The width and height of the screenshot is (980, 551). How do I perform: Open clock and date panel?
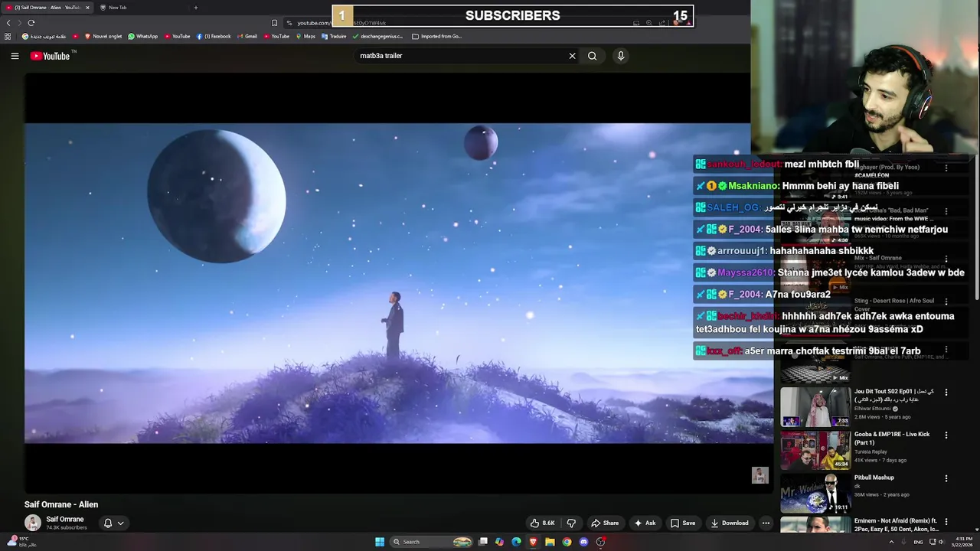click(964, 542)
